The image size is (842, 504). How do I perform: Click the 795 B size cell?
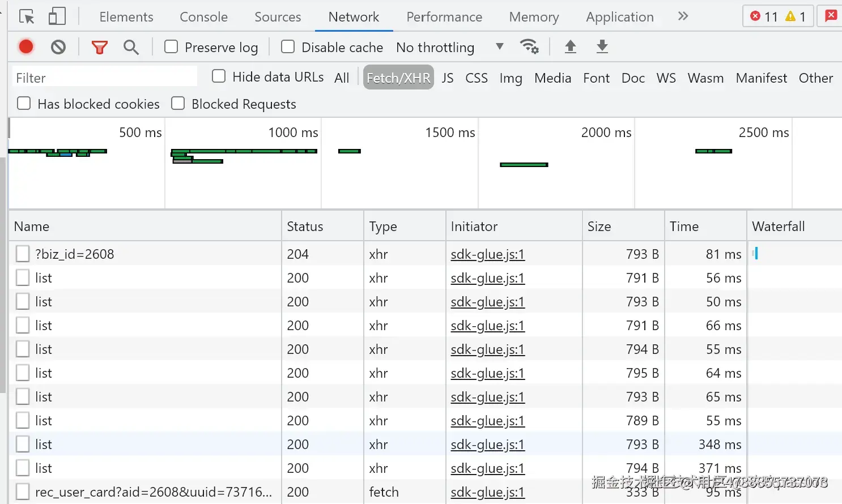pyautogui.click(x=623, y=373)
